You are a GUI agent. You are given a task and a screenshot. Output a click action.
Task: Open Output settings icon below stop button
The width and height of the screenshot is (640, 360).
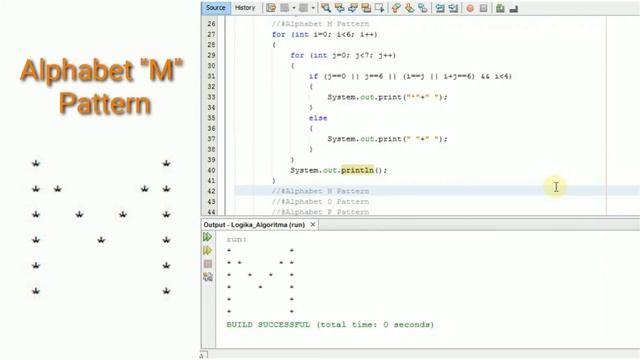click(x=208, y=277)
